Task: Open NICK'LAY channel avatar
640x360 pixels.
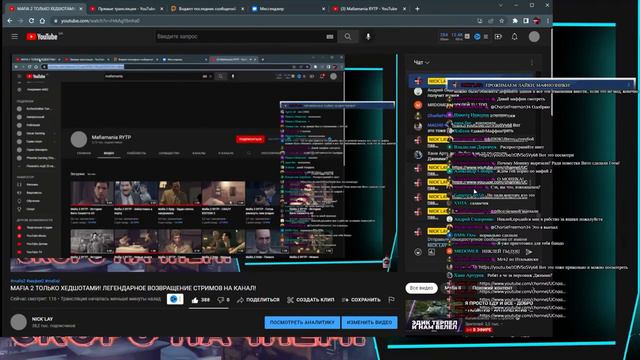Action: 18,322
